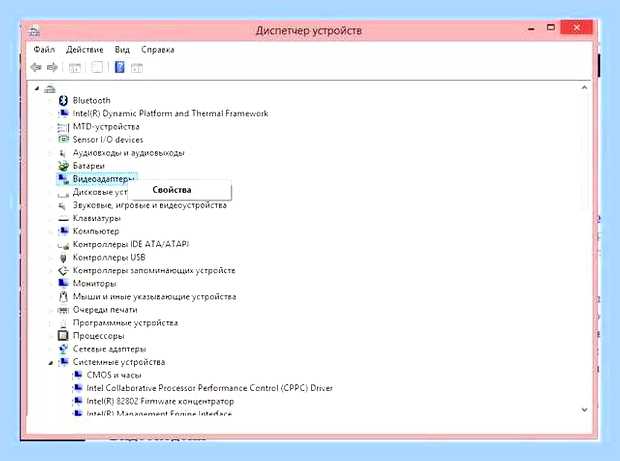Select Sensor I/O devices category

(x=108, y=140)
